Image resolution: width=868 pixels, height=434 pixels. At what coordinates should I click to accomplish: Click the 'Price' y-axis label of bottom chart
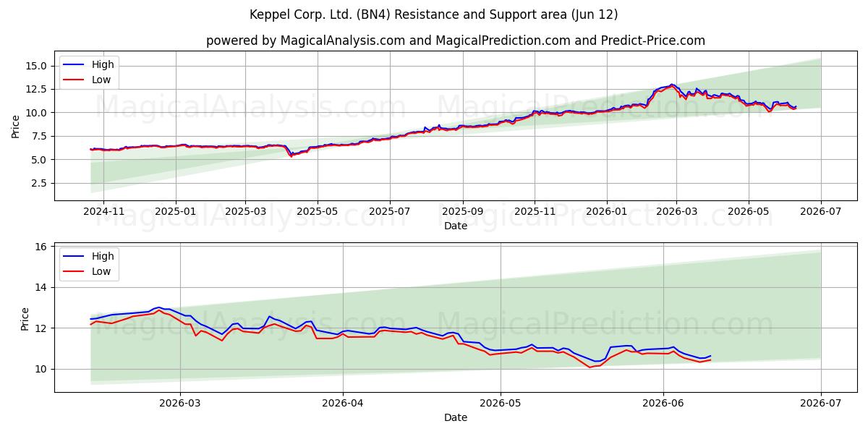[25, 318]
